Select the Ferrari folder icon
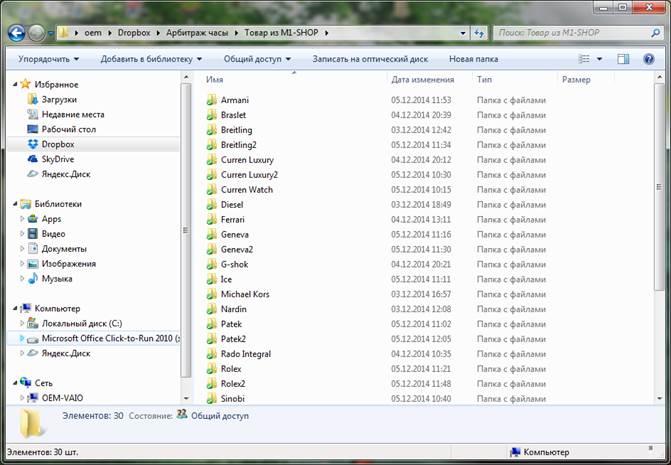Image resolution: width=671 pixels, height=465 pixels. point(211,219)
